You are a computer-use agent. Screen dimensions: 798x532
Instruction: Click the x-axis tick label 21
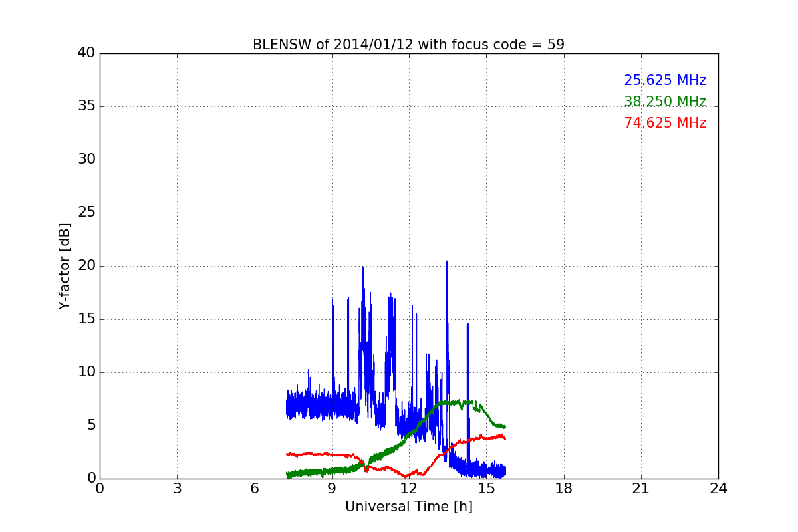point(641,489)
